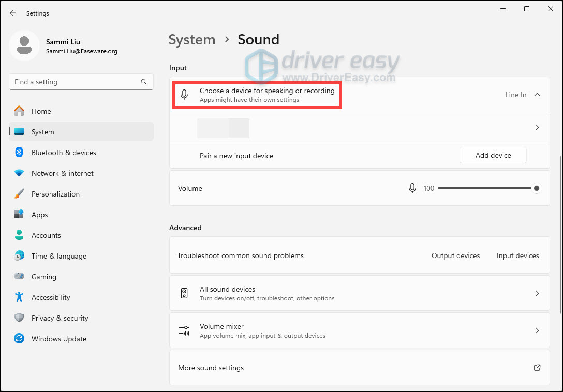Open Accounts settings
Viewport: 563px width, 392px height.
(x=81, y=235)
